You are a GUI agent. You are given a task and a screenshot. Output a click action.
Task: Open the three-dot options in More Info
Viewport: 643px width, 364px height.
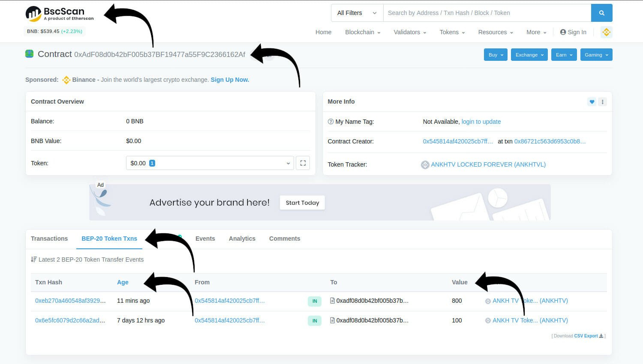tap(602, 102)
